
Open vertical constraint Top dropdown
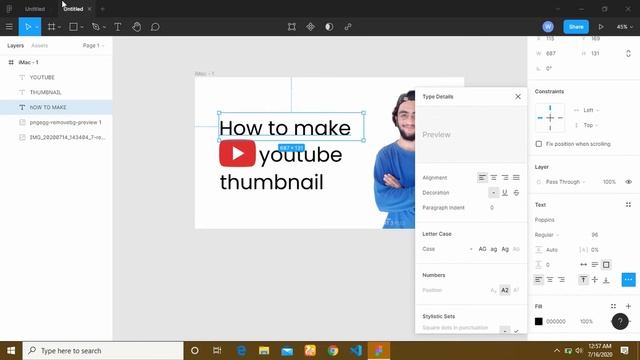tap(591, 125)
